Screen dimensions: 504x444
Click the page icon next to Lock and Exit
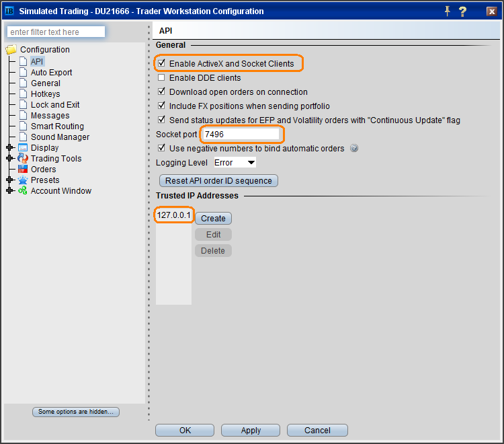point(23,104)
